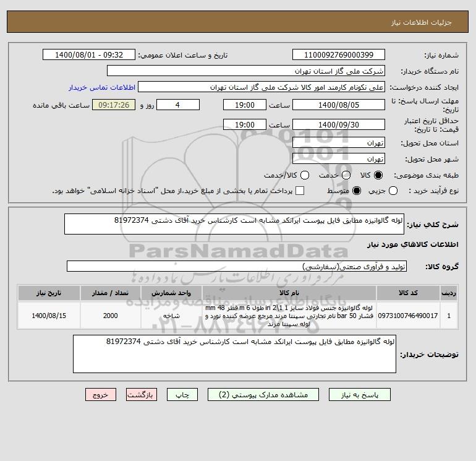Click the remaining time field 09:17:26

pos(114,105)
